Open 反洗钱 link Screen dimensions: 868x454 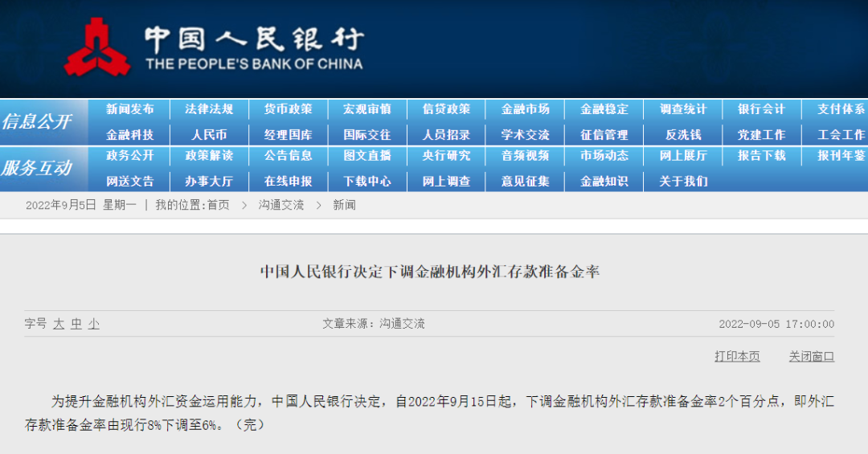(683, 134)
